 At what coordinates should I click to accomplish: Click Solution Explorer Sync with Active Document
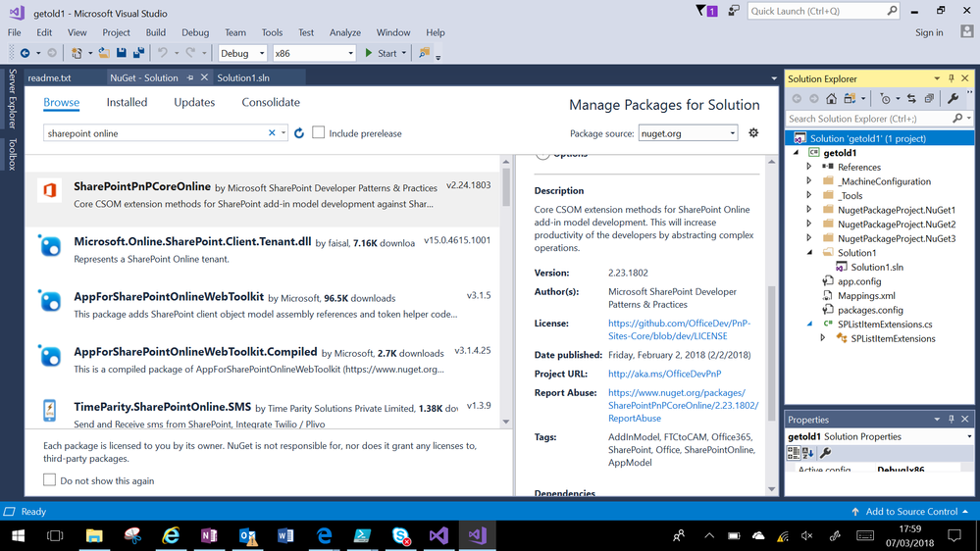[x=911, y=98]
